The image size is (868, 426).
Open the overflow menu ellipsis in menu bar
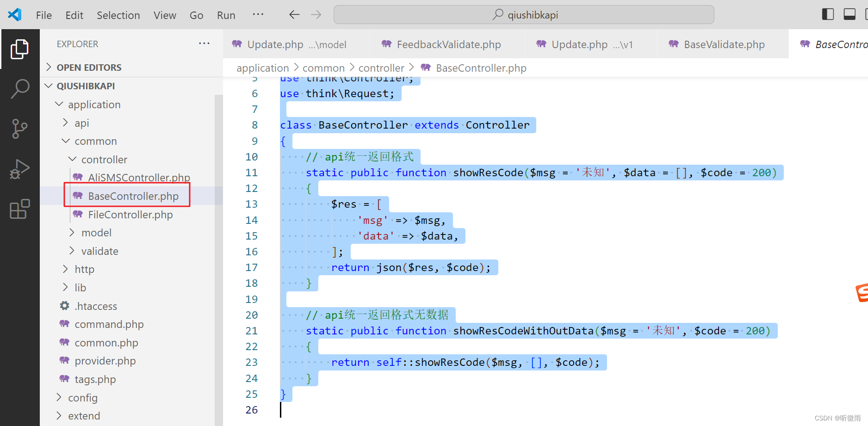[x=258, y=15]
